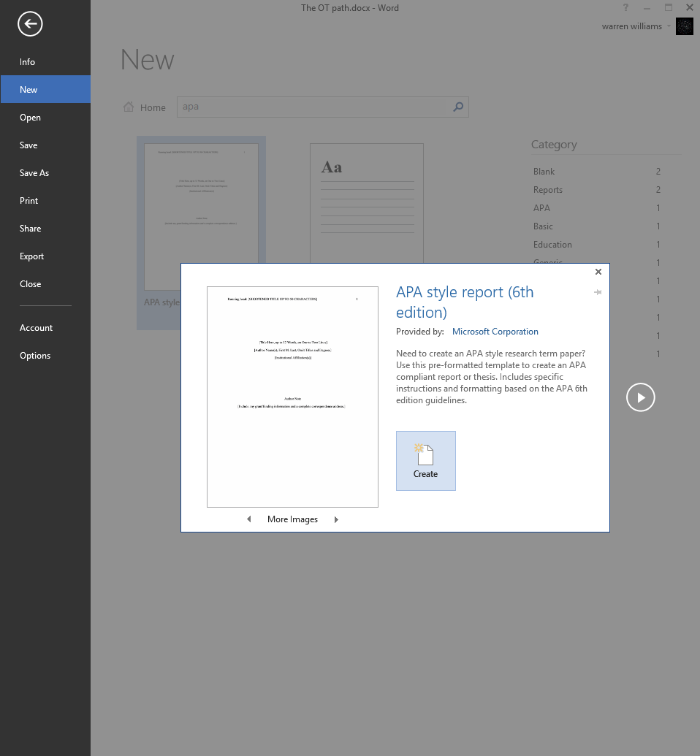
Task: Click the search magnifier icon
Action: 458,107
